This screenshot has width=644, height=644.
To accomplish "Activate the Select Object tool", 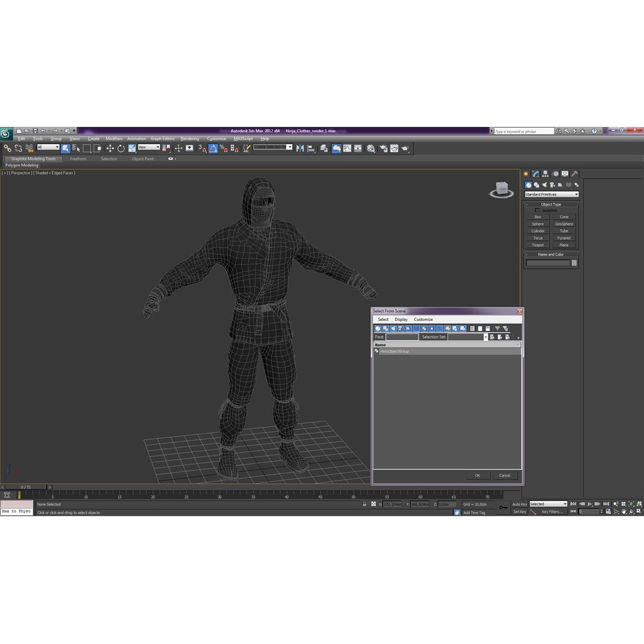I will [x=66, y=148].
